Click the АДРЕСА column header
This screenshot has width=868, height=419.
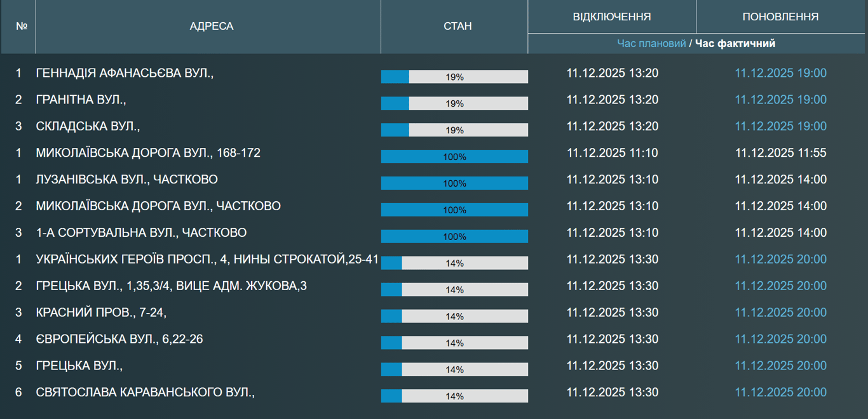point(211,27)
